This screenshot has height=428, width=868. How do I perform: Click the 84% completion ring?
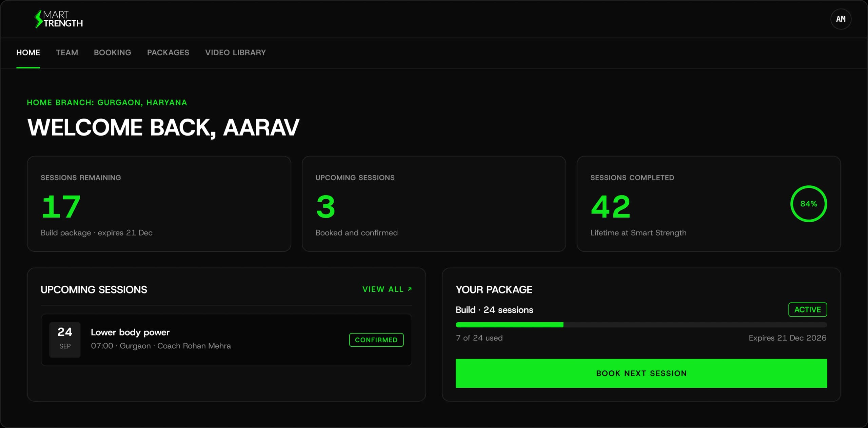pyautogui.click(x=808, y=204)
